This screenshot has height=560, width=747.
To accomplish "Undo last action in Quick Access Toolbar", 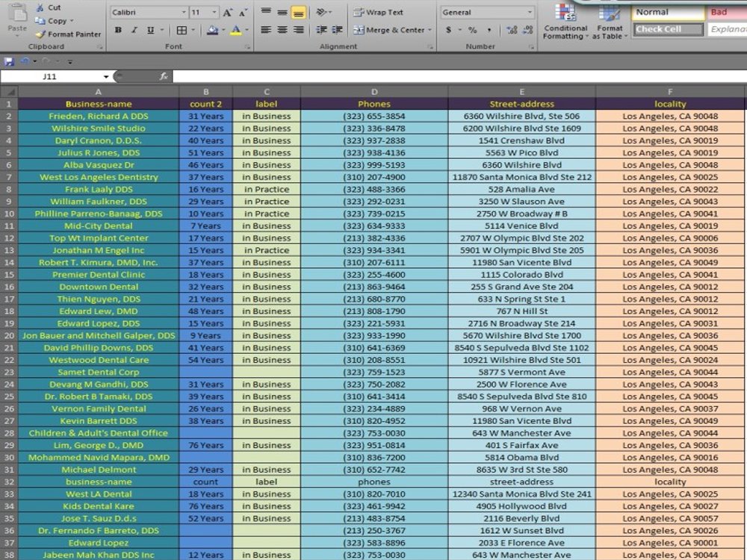I will 25,61.
